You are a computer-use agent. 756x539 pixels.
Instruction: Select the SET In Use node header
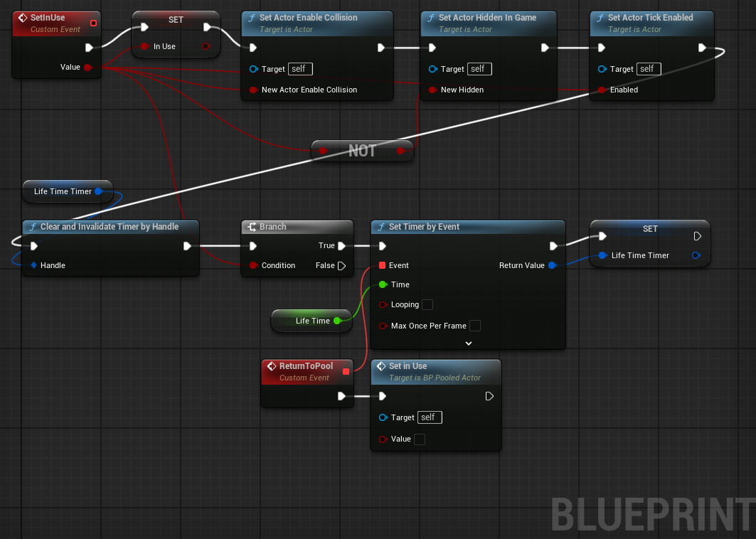pos(176,19)
